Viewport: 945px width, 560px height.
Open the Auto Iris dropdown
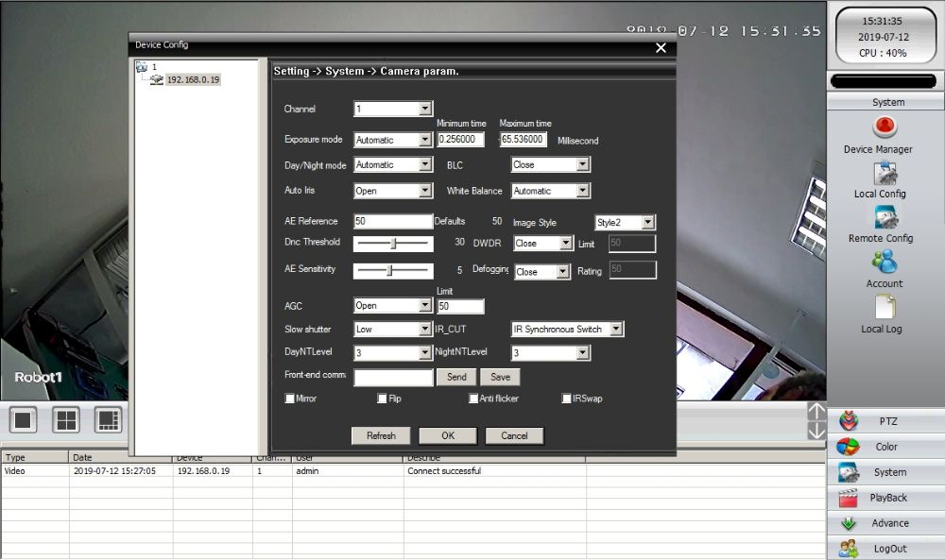point(393,191)
